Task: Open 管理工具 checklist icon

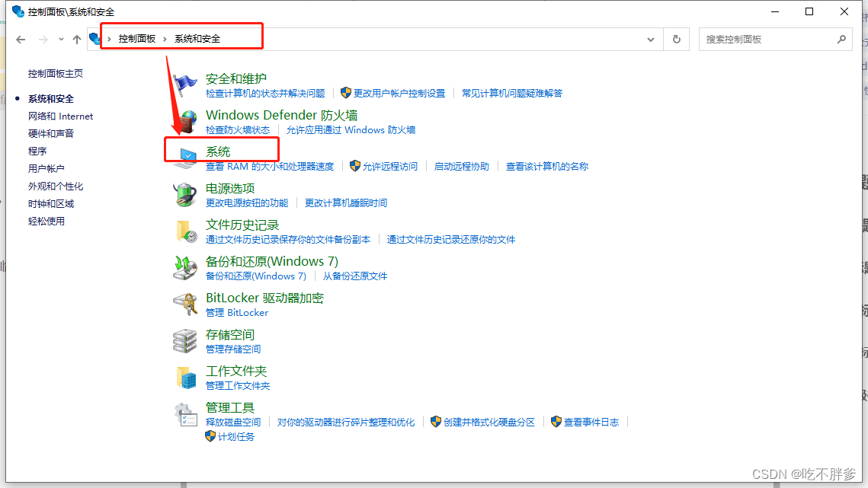Action: (x=185, y=413)
